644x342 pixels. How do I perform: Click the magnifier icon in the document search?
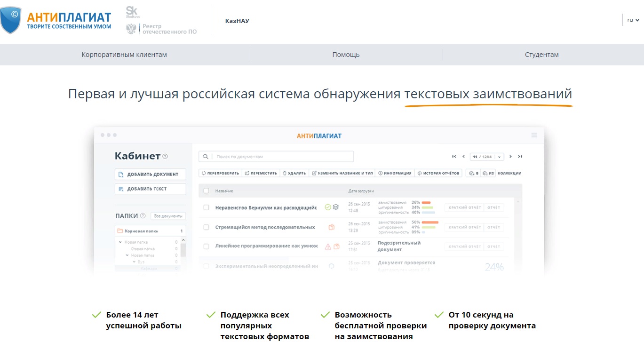click(206, 157)
